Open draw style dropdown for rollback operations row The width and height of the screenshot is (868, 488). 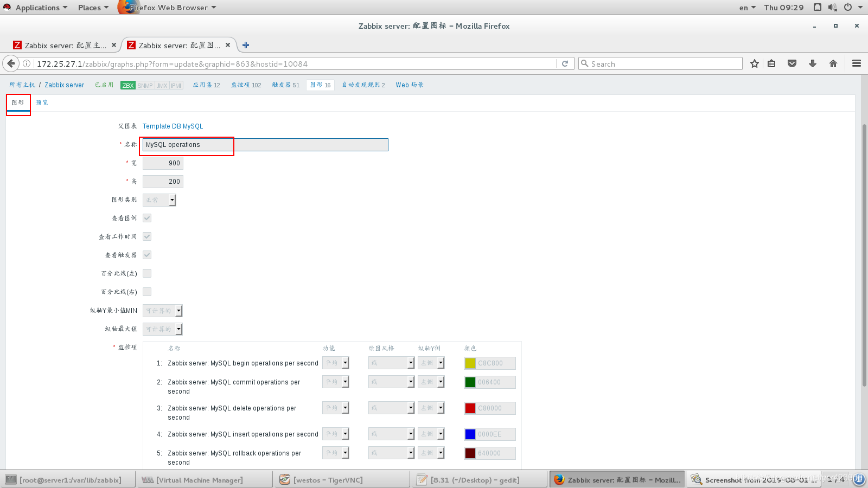click(391, 453)
